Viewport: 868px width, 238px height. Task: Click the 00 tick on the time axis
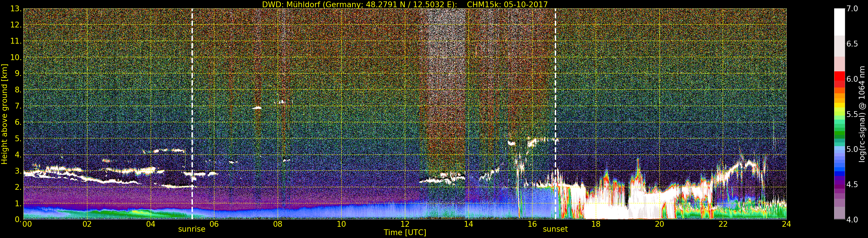tap(27, 224)
